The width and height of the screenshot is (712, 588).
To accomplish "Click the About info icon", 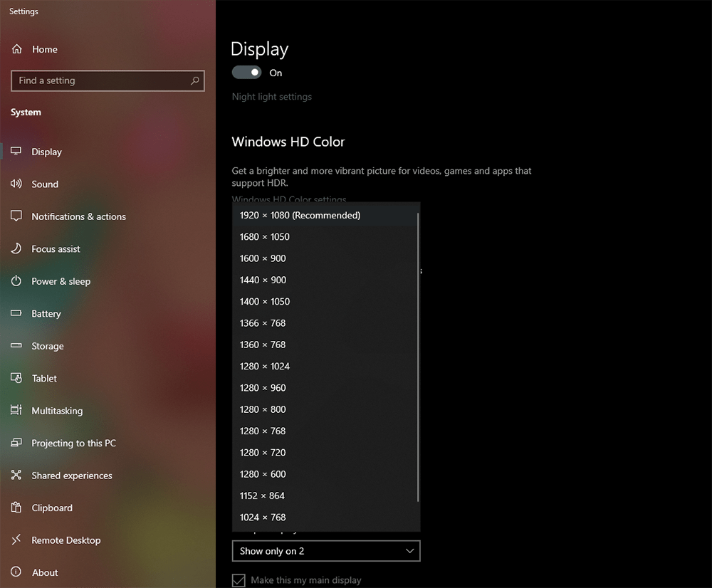I will pyautogui.click(x=16, y=572).
